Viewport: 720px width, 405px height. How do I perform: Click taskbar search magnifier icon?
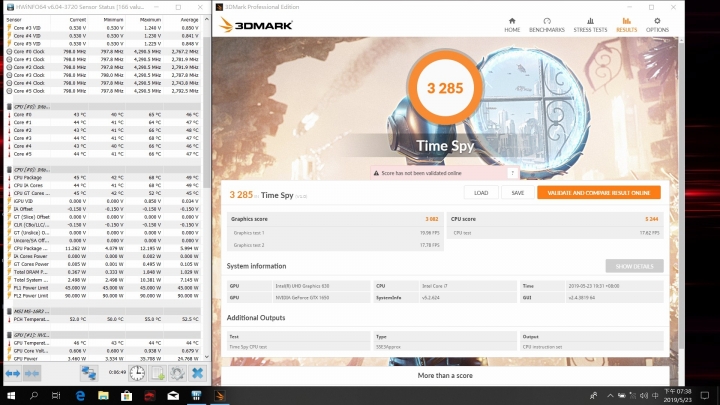(x=34, y=395)
